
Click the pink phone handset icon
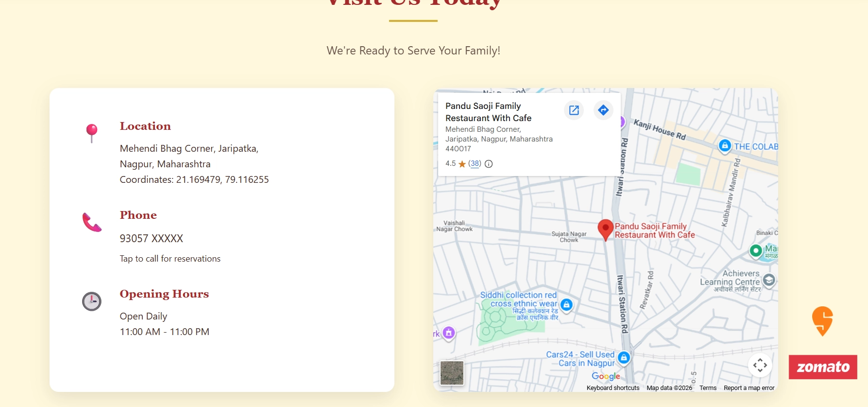tap(92, 222)
